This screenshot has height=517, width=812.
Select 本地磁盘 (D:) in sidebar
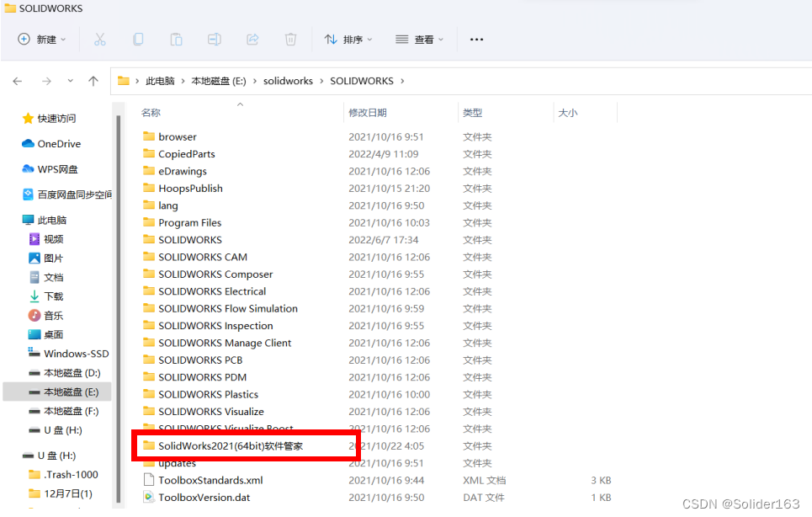tap(72, 372)
